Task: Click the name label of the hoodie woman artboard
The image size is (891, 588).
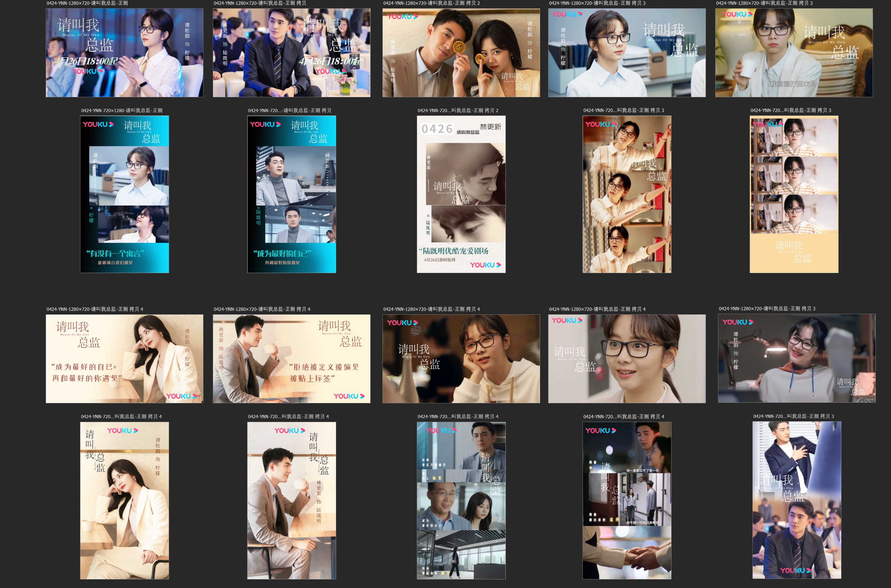Action: coord(432,309)
